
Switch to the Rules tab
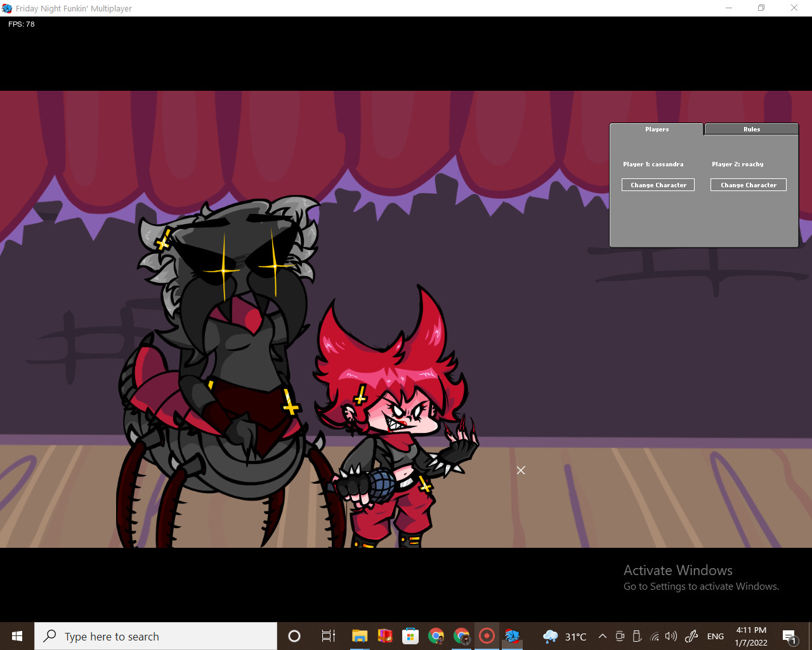click(751, 129)
